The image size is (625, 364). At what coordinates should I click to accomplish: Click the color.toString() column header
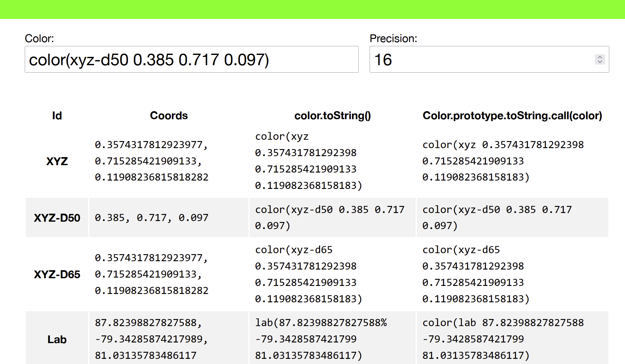(333, 115)
